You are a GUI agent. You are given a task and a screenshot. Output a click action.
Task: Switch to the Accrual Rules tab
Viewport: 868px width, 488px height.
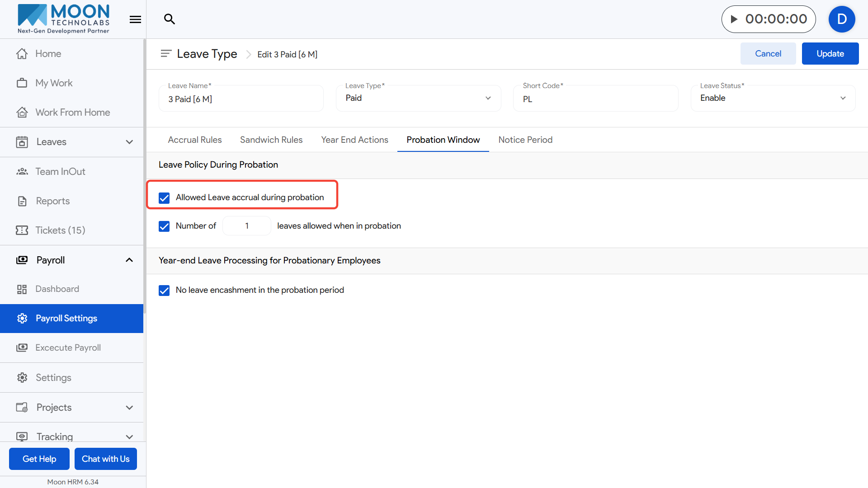(x=194, y=140)
